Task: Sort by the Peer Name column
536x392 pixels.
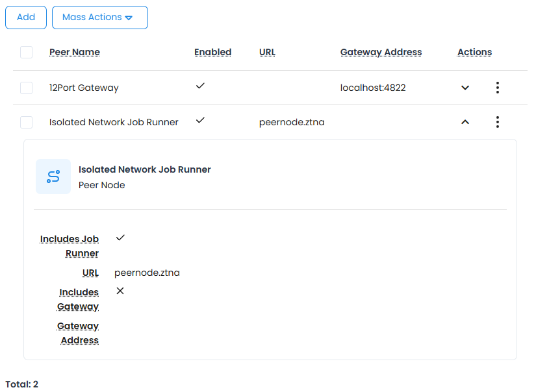Action: [x=74, y=52]
